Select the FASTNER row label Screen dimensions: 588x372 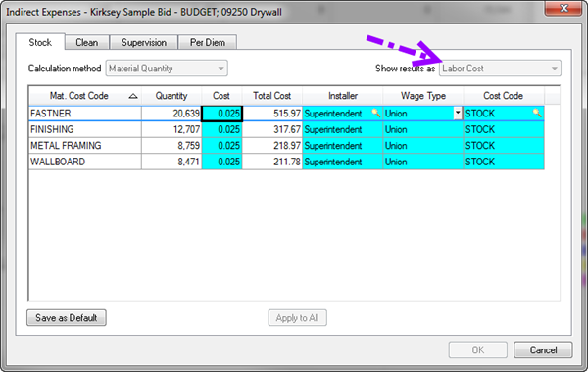pyautogui.click(x=85, y=114)
